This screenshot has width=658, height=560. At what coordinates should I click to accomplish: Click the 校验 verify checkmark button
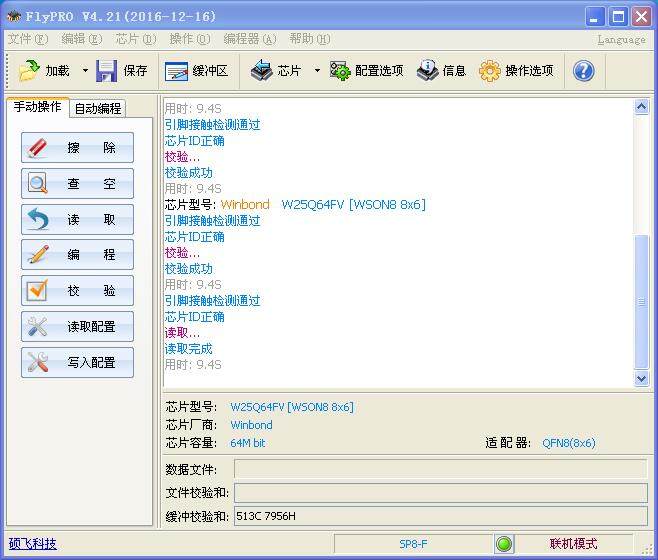pos(77,290)
